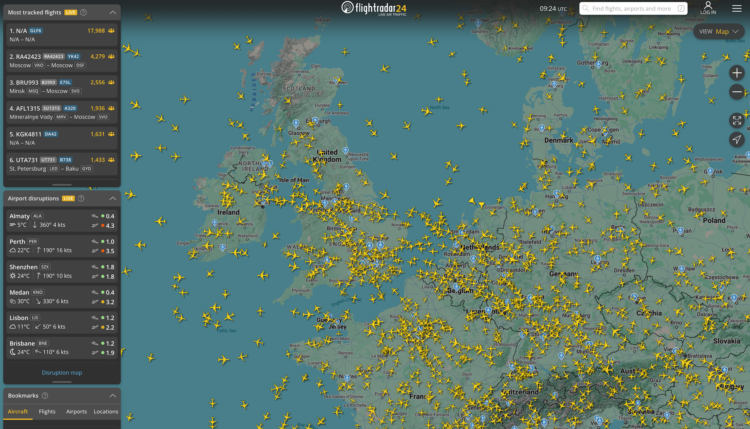Click the trackers icon next to 1,936
750x429 pixels.
pos(111,108)
